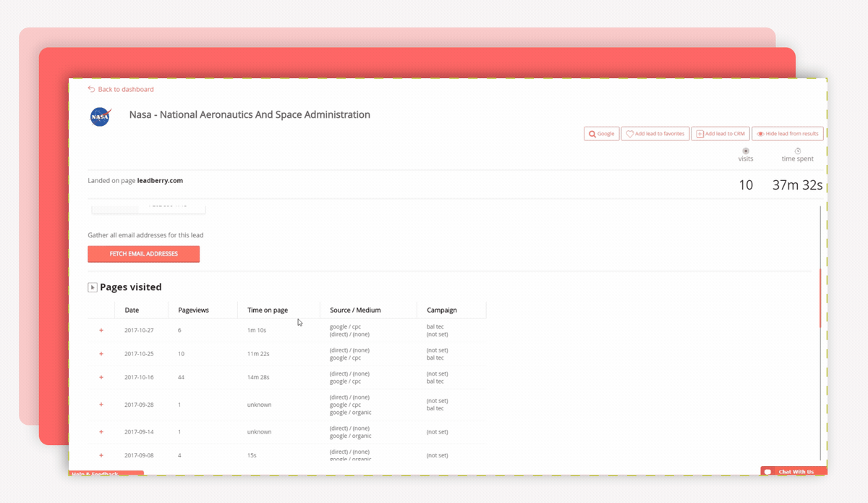Click time value 14m 28s
Viewport: 868px width, 503px height.
(x=258, y=377)
